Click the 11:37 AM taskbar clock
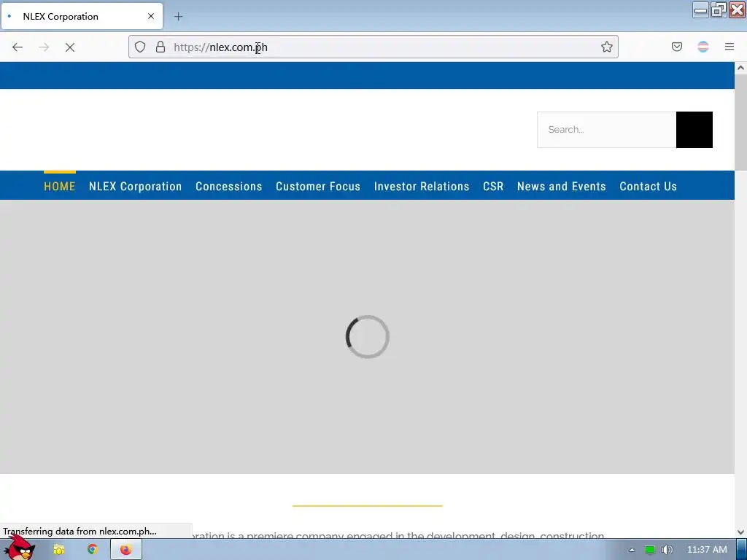 707,550
